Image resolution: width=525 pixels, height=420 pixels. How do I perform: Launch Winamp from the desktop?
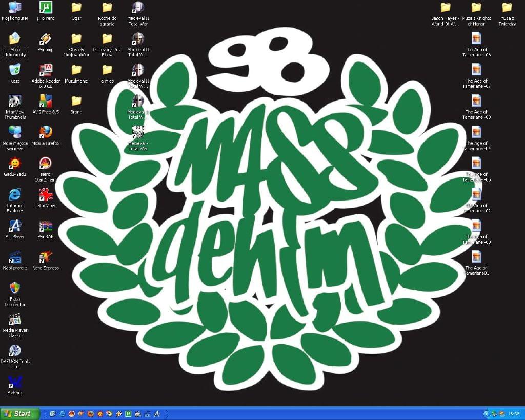pos(46,39)
